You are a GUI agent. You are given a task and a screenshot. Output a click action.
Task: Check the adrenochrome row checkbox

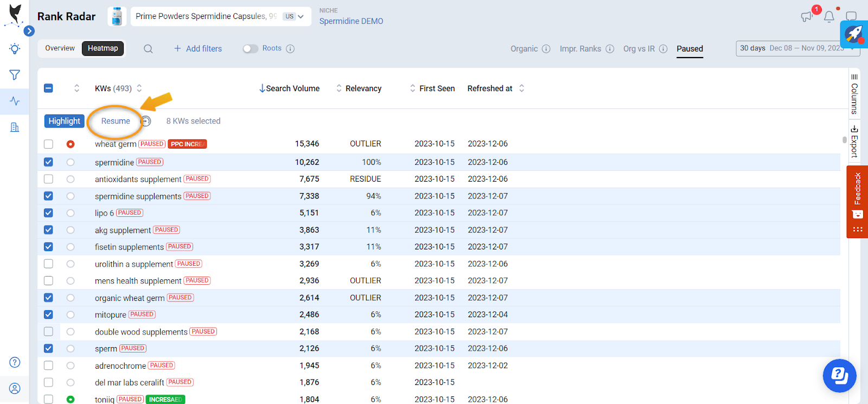(x=48, y=365)
